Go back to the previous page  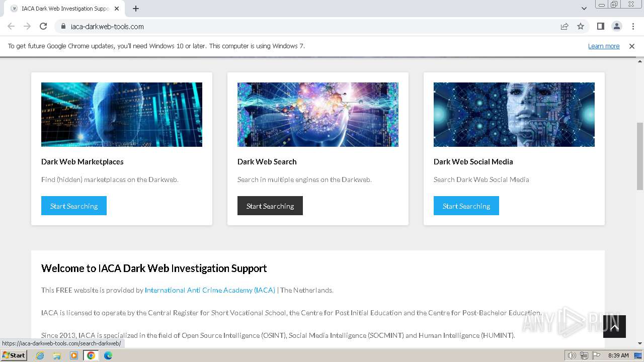pyautogui.click(x=11, y=26)
